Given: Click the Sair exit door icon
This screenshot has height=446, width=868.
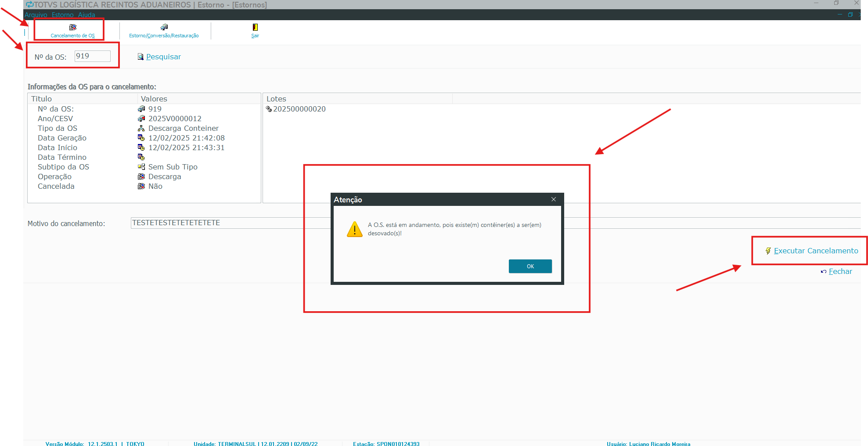Looking at the screenshot, I should tap(255, 27).
